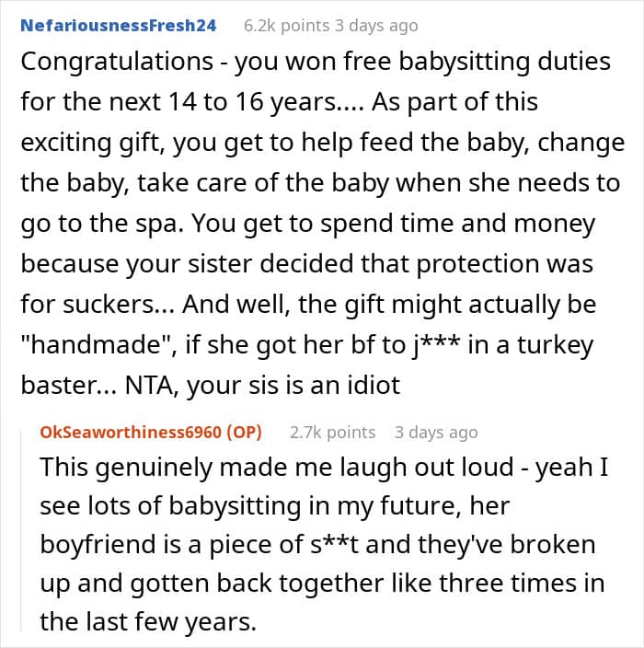The height and width of the screenshot is (648, 644).
Task: Open NefariousnessFresh24's user profile
Action: tap(118, 26)
